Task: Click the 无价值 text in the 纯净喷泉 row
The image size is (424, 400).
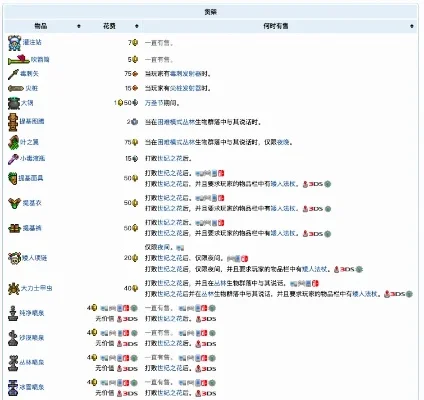Action: 105,319
